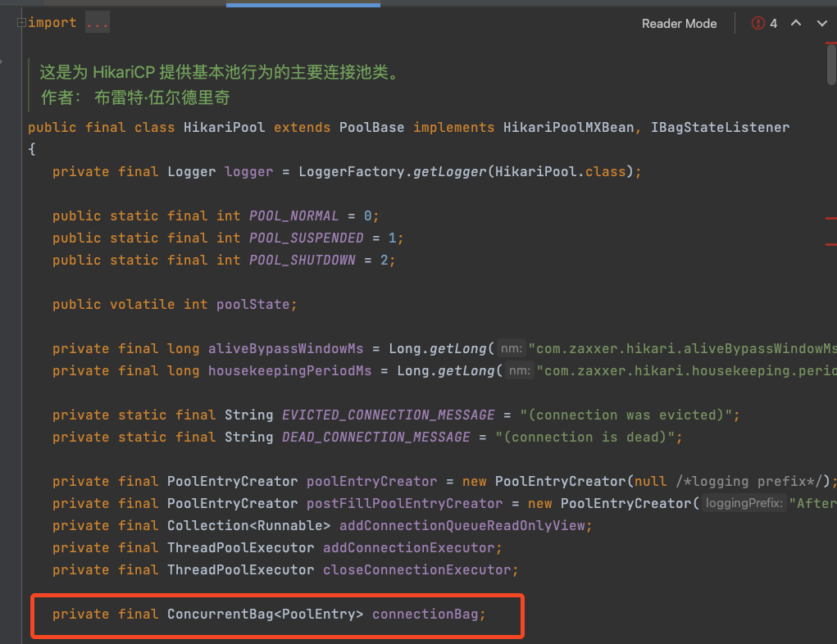
Task: Click the error stripe mark beside POOL_NORMAL
Action: click(x=831, y=218)
